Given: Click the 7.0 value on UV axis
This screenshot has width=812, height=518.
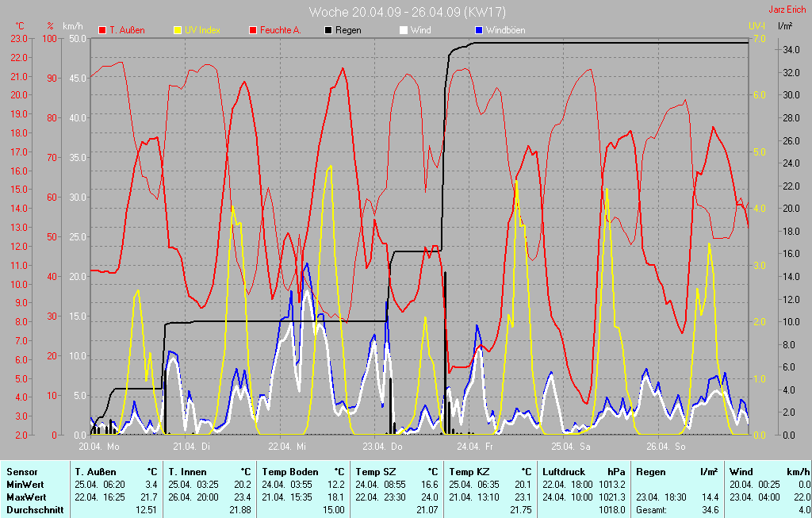Looking at the screenshot, I should click(760, 38).
